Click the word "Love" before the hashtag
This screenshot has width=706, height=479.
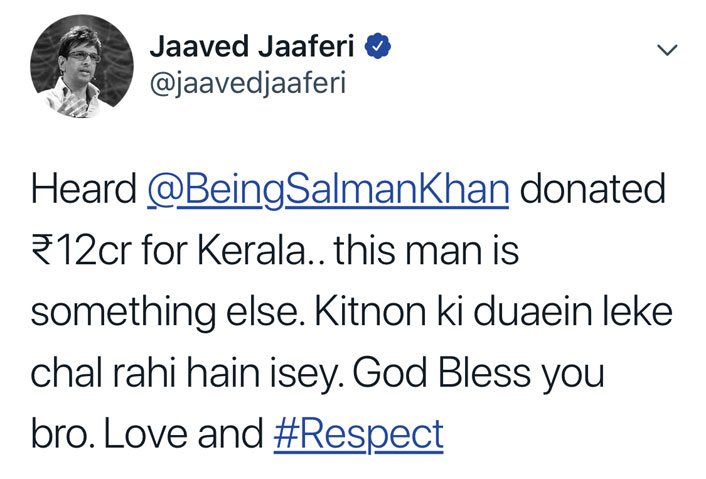click(x=146, y=434)
